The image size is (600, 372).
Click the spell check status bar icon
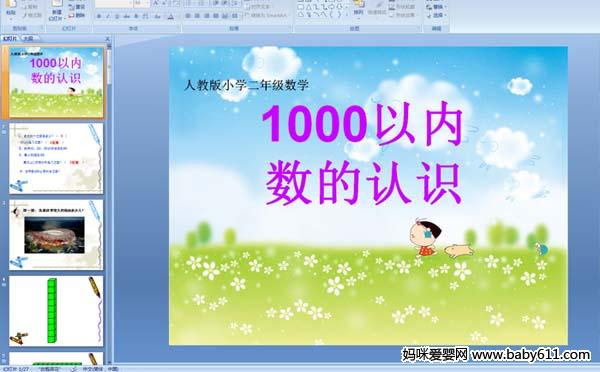tap(74, 369)
